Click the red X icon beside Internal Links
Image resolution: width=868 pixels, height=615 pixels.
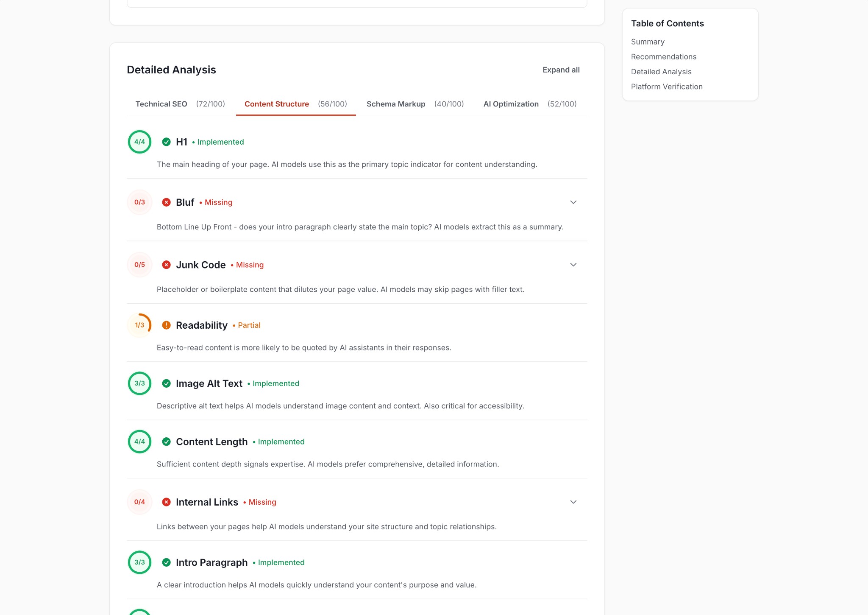(166, 502)
